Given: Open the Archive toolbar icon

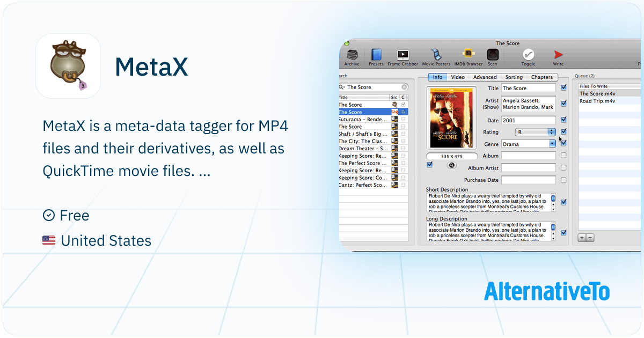Looking at the screenshot, I should pos(352,55).
